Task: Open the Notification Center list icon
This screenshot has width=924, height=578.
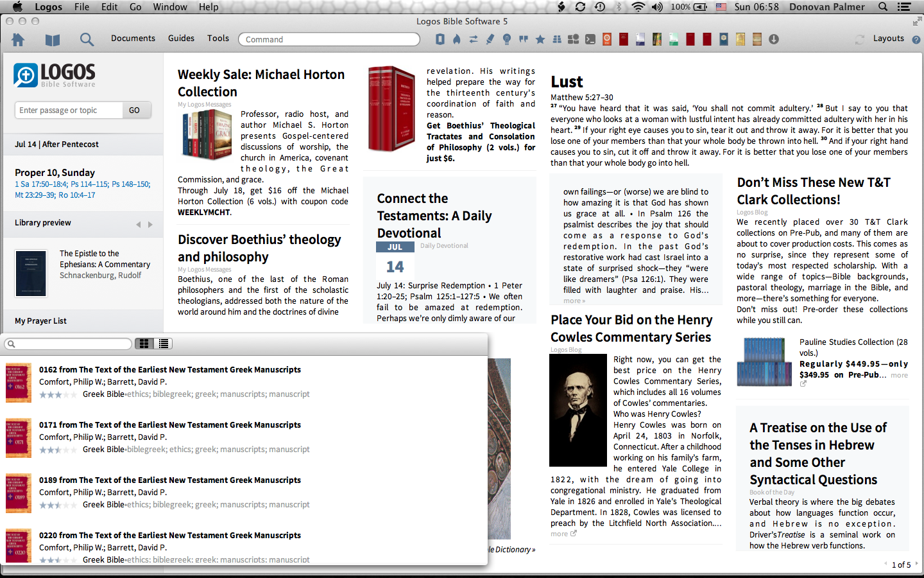Action: [903, 7]
